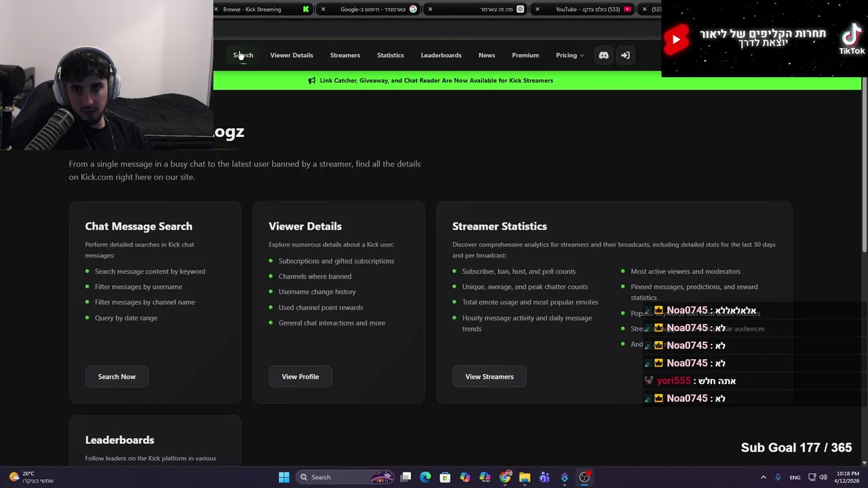Click the YouTube play logo in overlay
The height and width of the screenshot is (488, 868).
676,39
